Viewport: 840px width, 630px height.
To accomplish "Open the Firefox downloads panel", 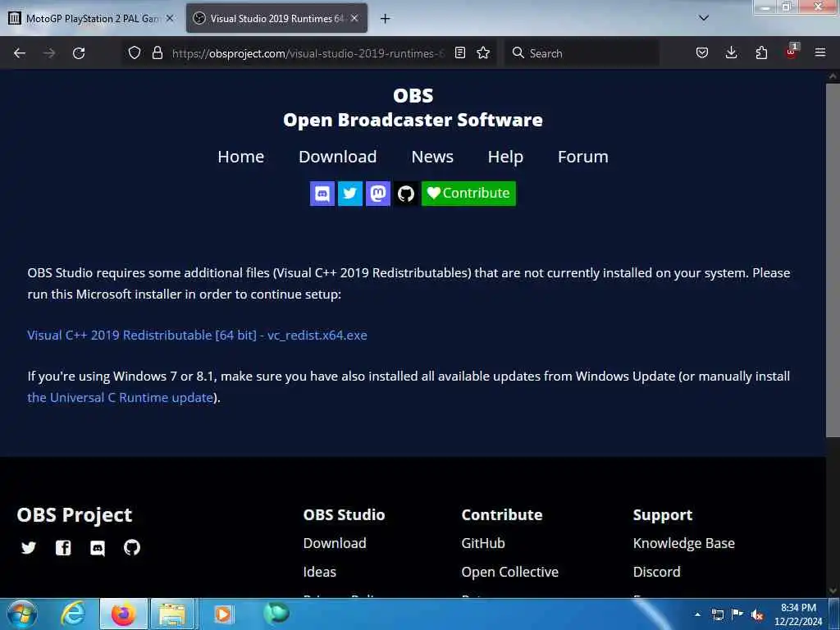I will pos(731,52).
